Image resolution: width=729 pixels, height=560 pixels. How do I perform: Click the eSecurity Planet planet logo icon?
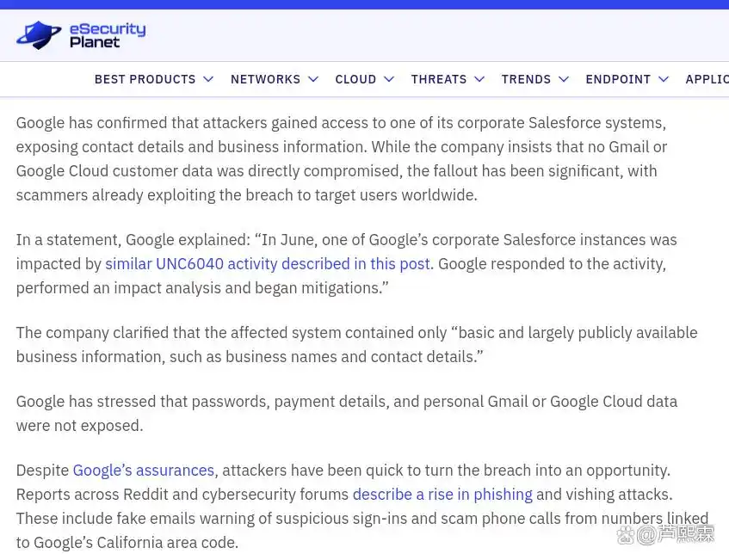click(39, 35)
